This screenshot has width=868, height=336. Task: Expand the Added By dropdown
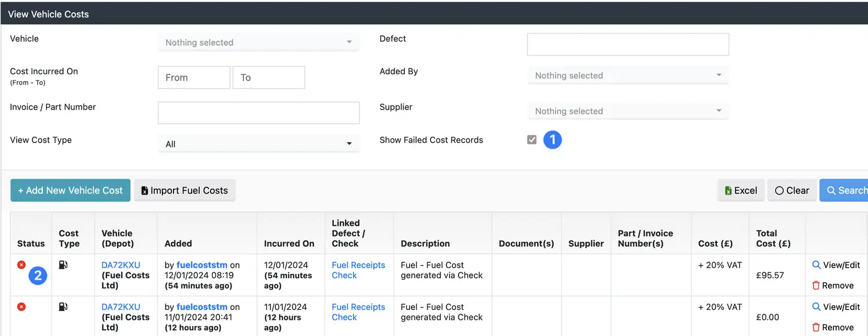coord(627,75)
